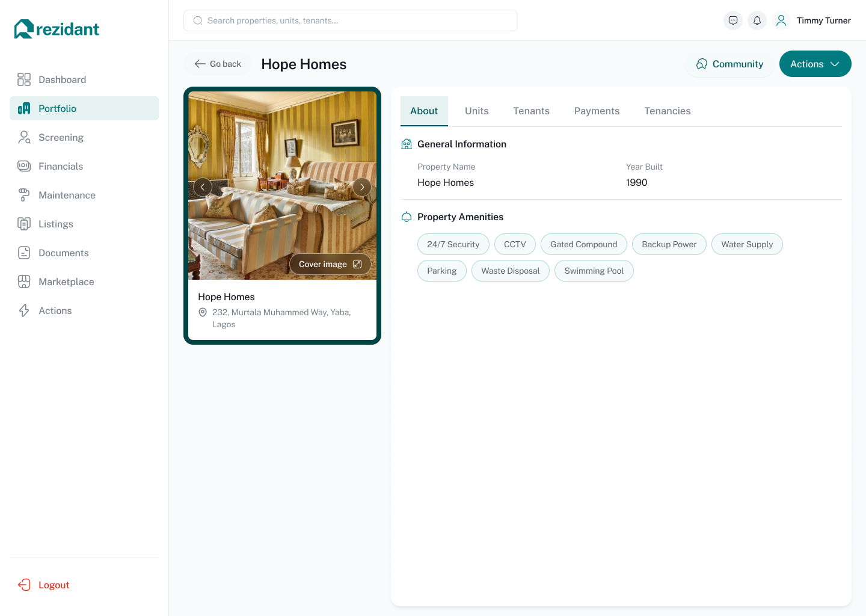Click the Community headset icon
The image size is (866, 616).
point(702,64)
